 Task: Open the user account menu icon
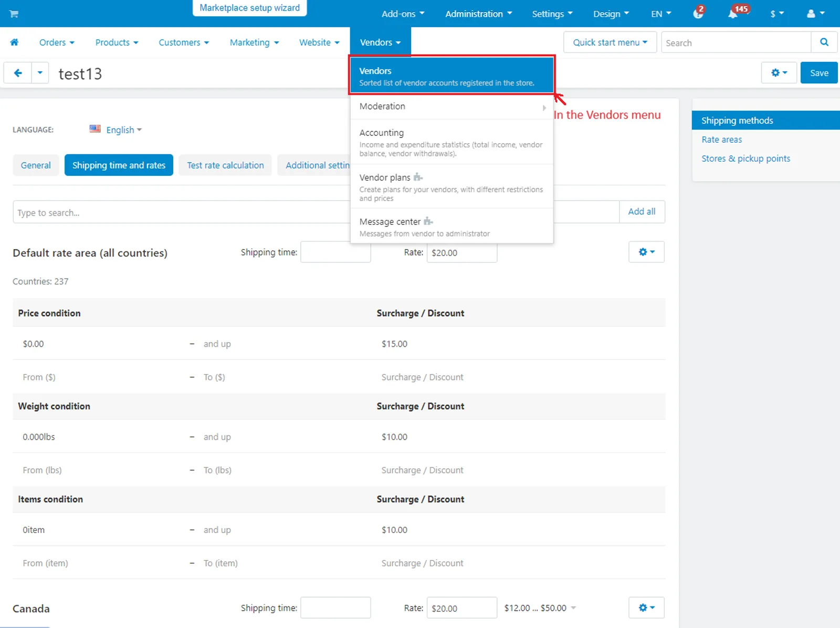click(x=815, y=14)
